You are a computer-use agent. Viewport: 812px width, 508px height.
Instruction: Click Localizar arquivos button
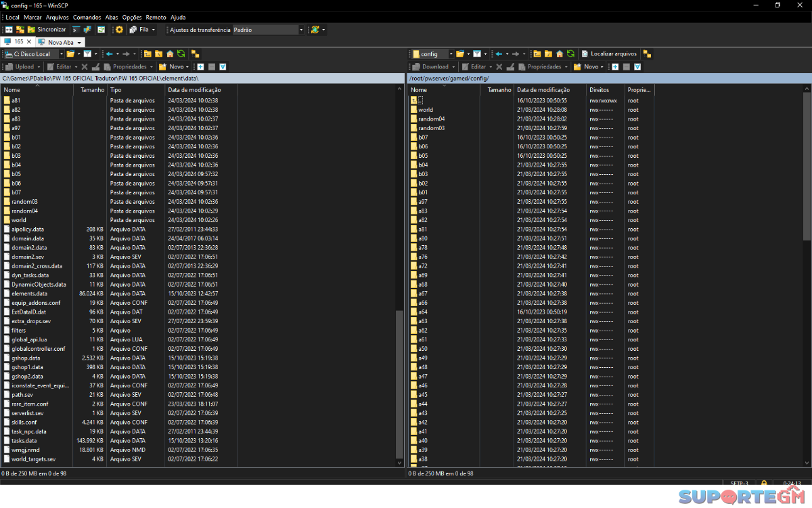[x=609, y=54]
